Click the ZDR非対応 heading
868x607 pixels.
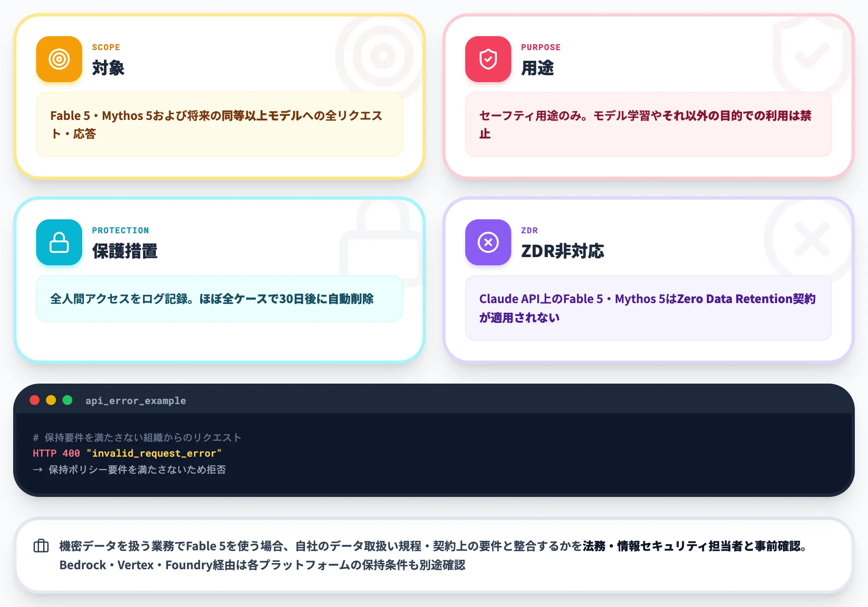tap(563, 251)
